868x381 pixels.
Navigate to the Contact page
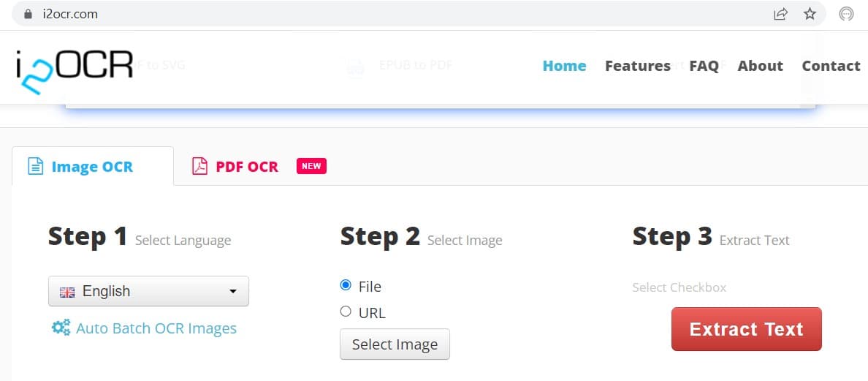click(x=831, y=66)
